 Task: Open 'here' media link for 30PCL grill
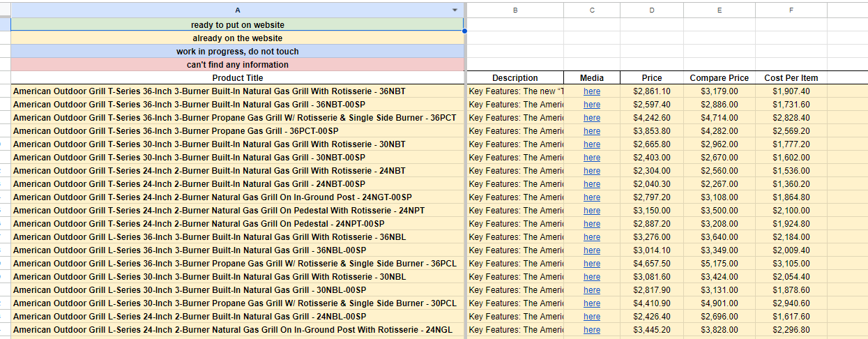(x=592, y=303)
